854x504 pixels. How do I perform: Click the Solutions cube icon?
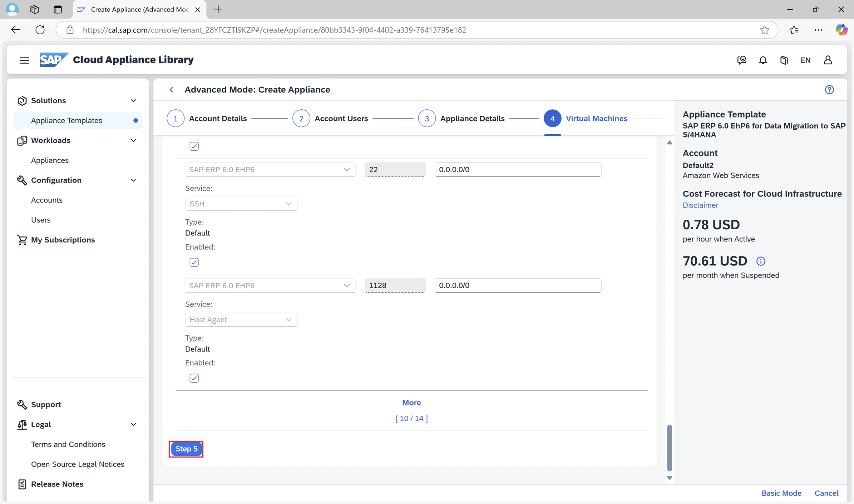coord(22,101)
